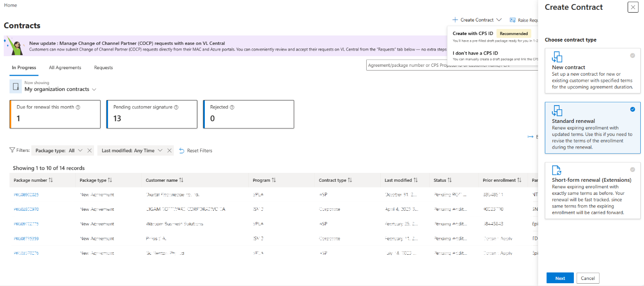Click the plus icon beside Create Contract
The image size is (644, 286).
(455, 20)
